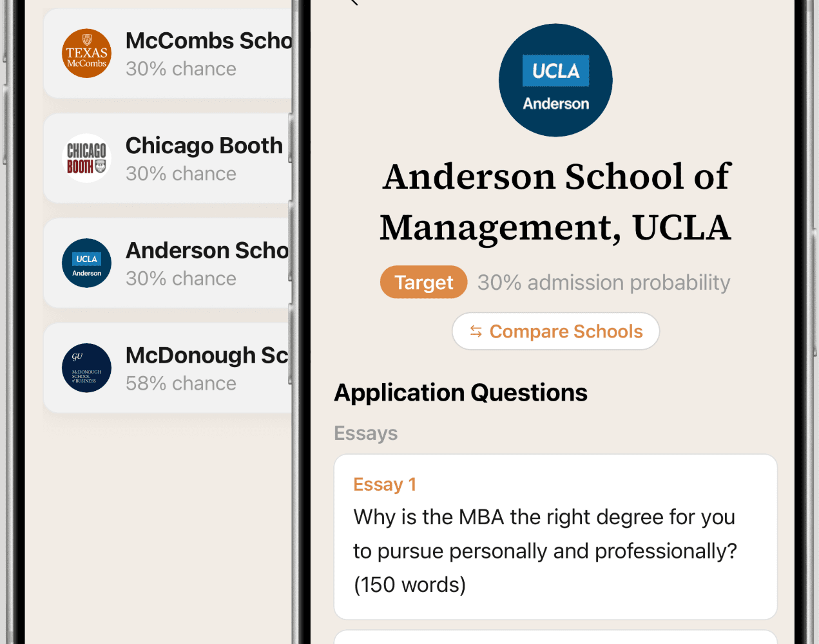Select the Anderson School list card

[x=168, y=263]
